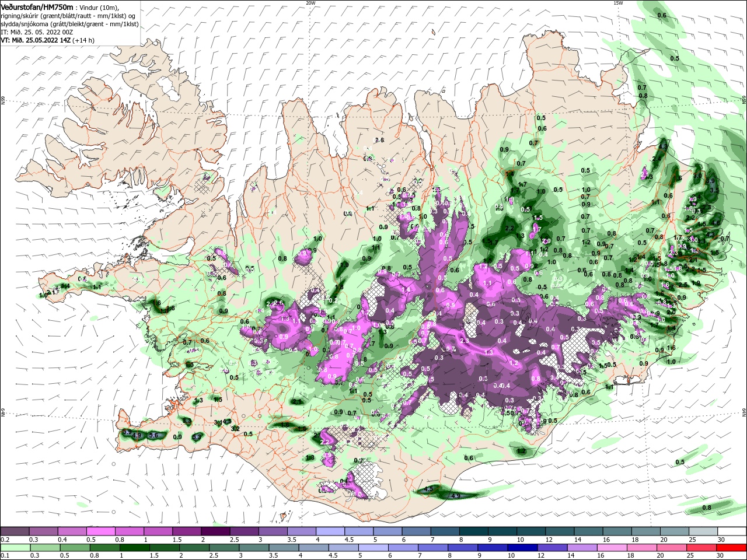The height and width of the screenshot is (560, 747).
Task: Click the 5.6 precipitation value on the map
Action: pyautogui.click(x=154, y=435)
